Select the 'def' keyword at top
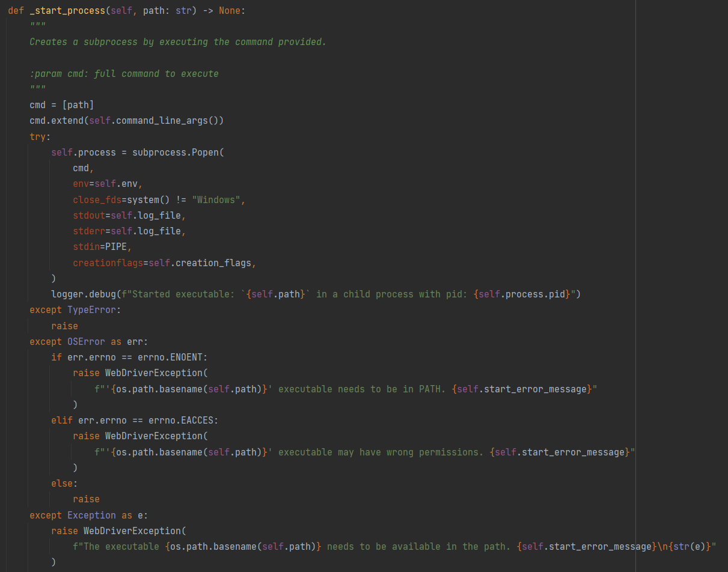This screenshot has height=572, width=728. 16,11
